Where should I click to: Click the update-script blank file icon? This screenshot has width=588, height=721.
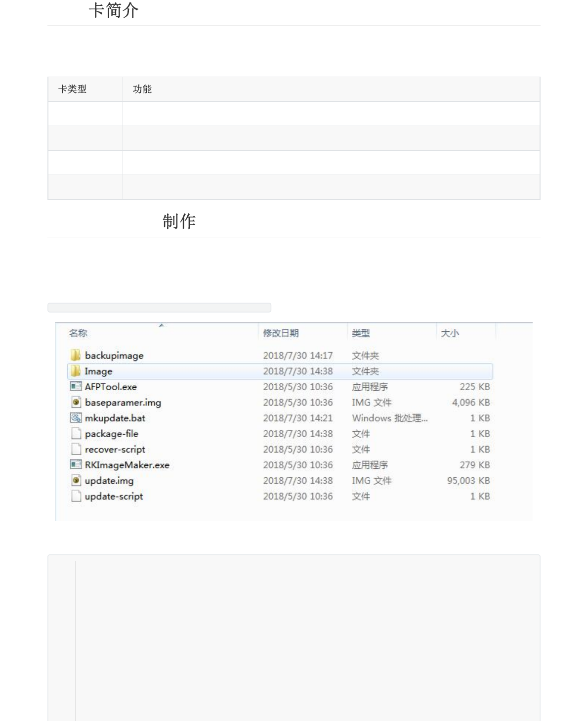click(x=76, y=496)
